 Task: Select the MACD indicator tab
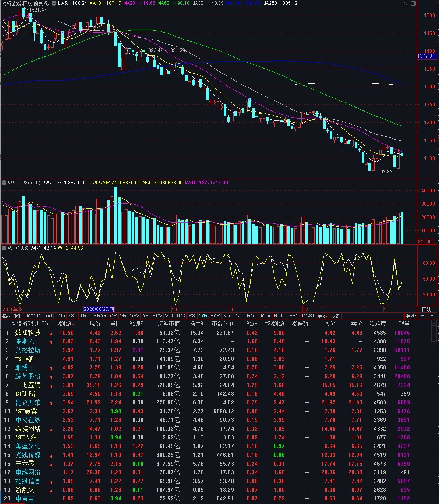(34, 316)
